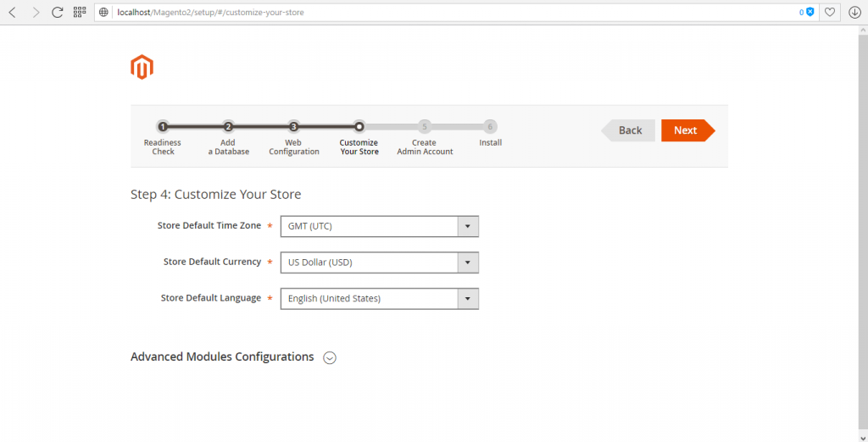Reload the page with refresh icon
Screen dimensions: 868x442
58,12
